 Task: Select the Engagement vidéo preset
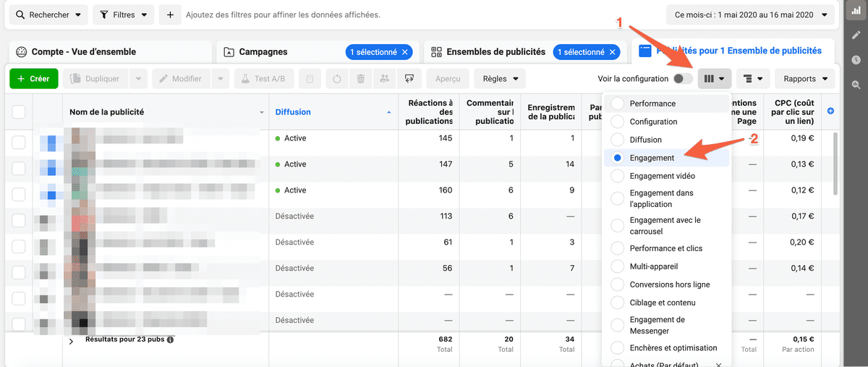(x=666, y=176)
